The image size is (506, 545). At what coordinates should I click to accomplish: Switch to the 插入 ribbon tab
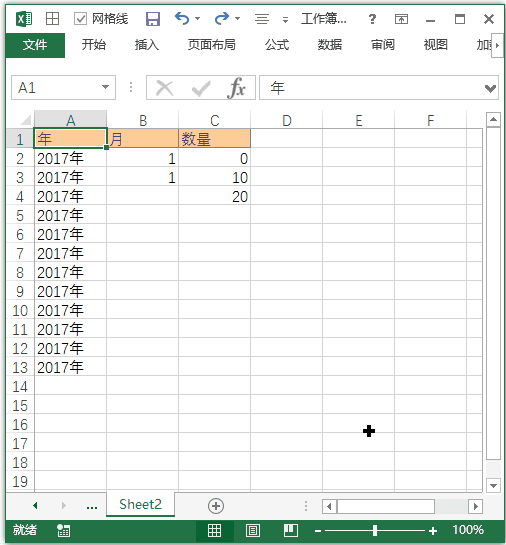coord(147,45)
